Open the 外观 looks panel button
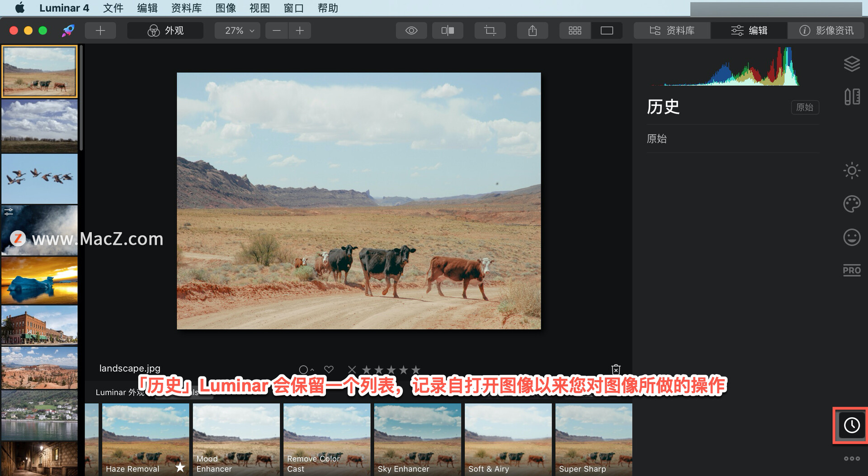This screenshot has height=476, width=868. pos(165,30)
